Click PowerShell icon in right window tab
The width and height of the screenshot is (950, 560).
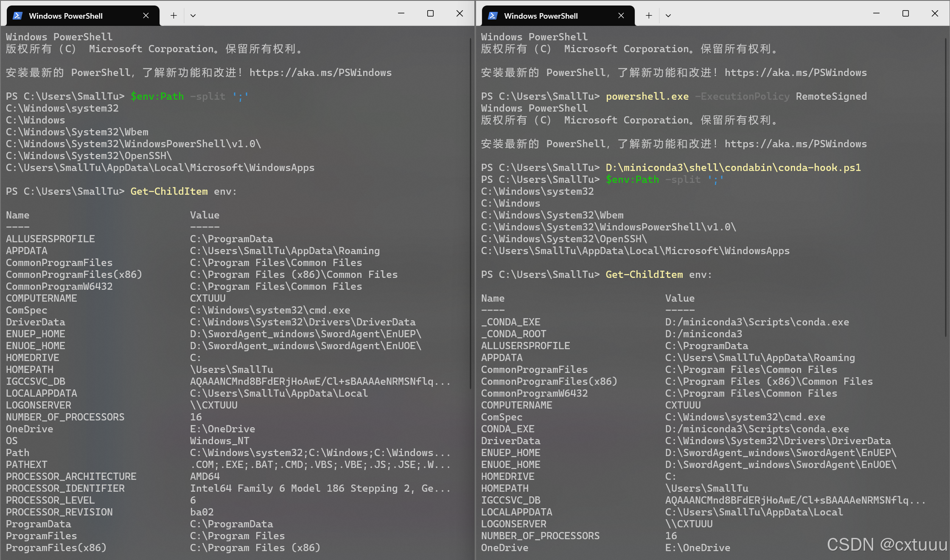(x=493, y=16)
